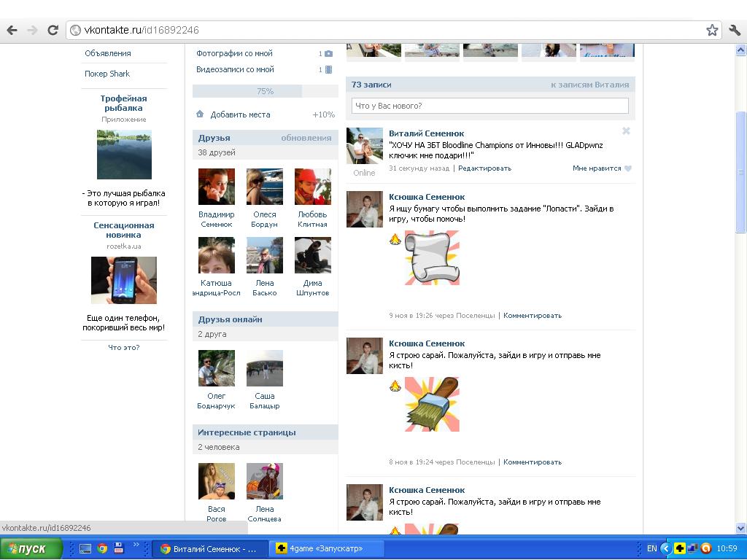Expand hidden Quick Launch icons chevron
Screen dimensions: 747x560
tap(136, 544)
